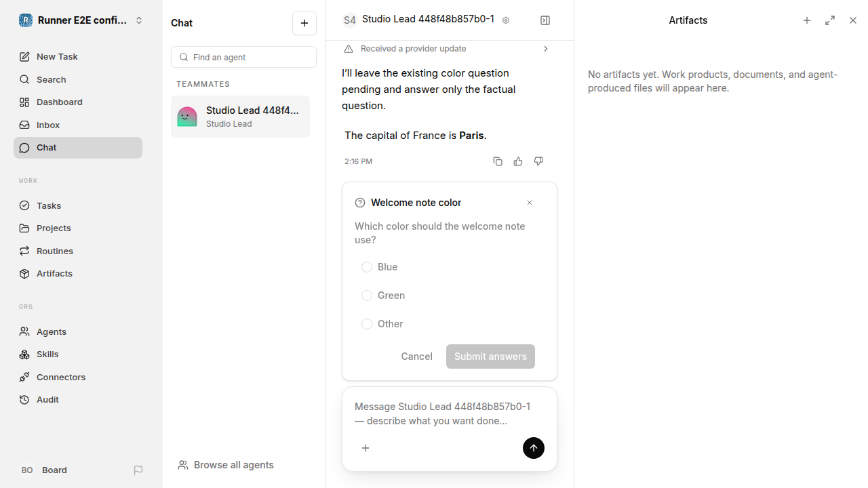Open Agents under Org section
This screenshot has width=868, height=488.
pos(78,331)
